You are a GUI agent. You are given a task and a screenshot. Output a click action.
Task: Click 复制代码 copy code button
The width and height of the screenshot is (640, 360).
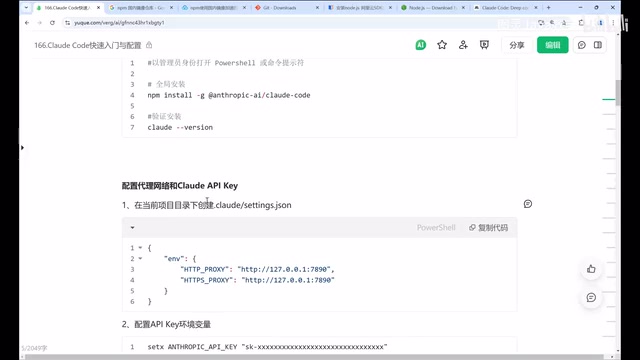tap(488, 227)
